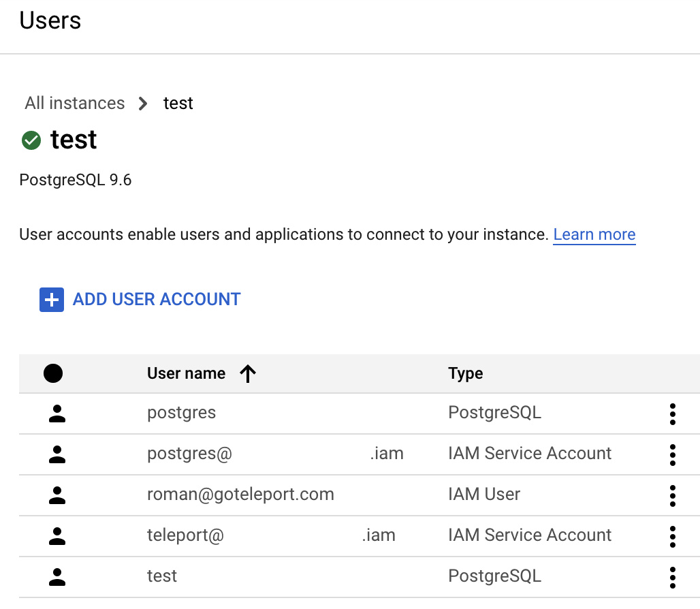
Task: Click the avatar icon on the test row
Action: [57, 576]
